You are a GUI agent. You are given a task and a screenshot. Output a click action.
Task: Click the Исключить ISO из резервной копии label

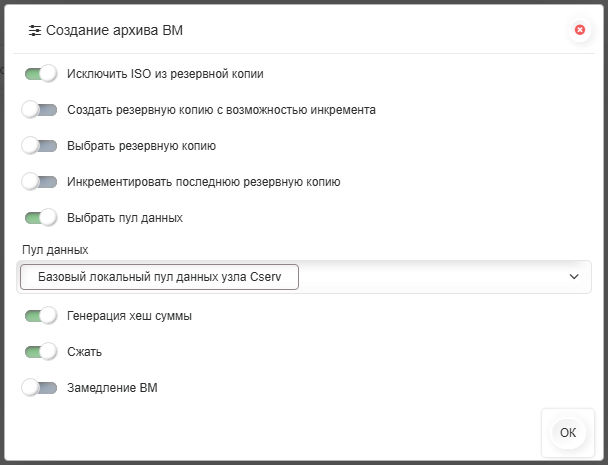click(165, 74)
